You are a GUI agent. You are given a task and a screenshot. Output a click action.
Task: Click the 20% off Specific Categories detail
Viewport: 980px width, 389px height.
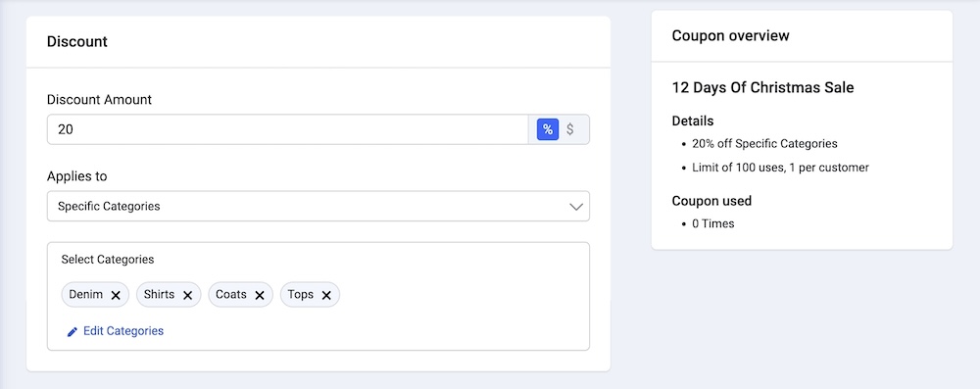[764, 143]
